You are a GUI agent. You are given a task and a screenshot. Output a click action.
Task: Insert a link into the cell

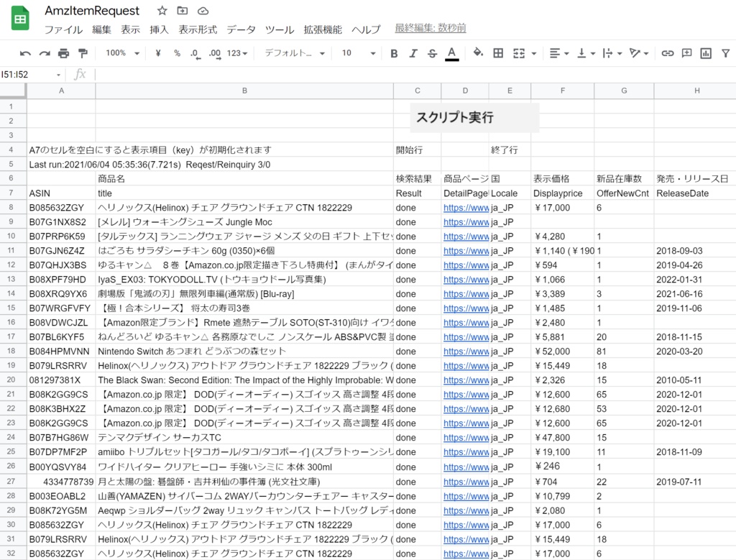[668, 53]
